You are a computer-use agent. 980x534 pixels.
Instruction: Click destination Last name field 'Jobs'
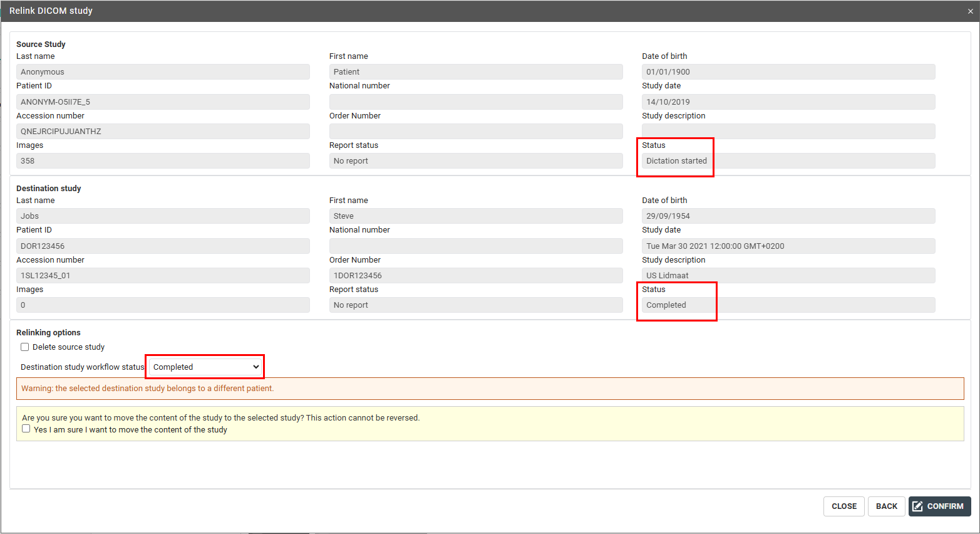click(x=163, y=216)
